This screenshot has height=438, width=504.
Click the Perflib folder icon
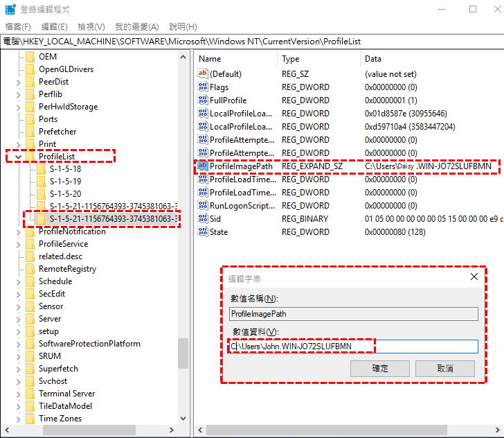(30, 94)
